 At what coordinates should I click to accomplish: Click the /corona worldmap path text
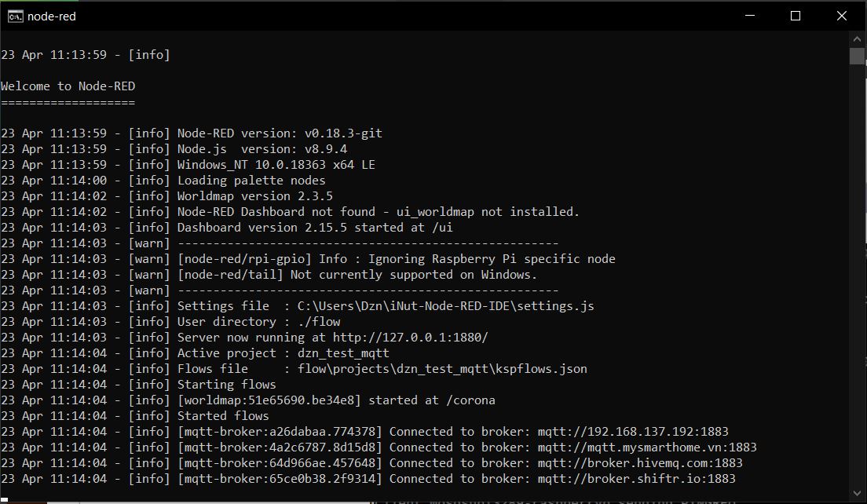pyautogui.click(x=470, y=400)
